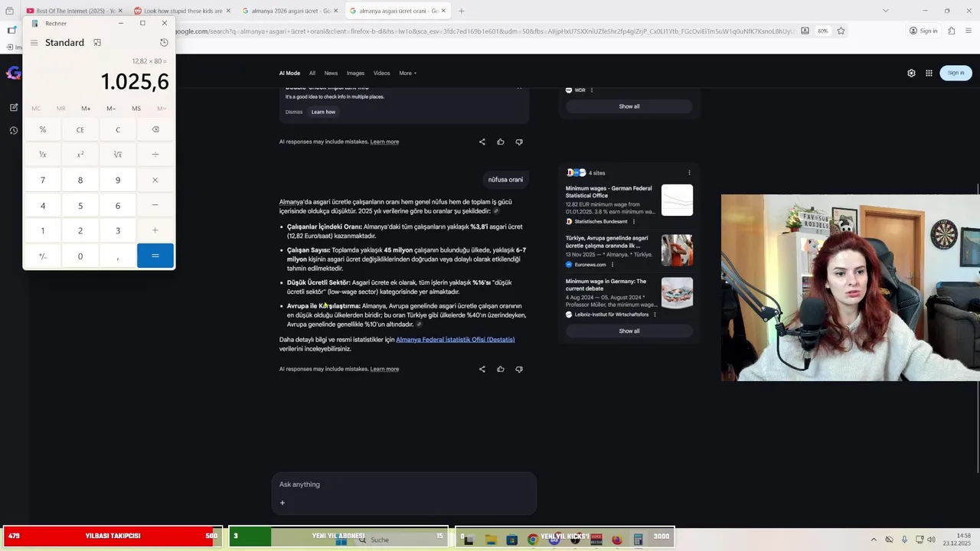Bookmark this page with the star icon

pos(841,31)
